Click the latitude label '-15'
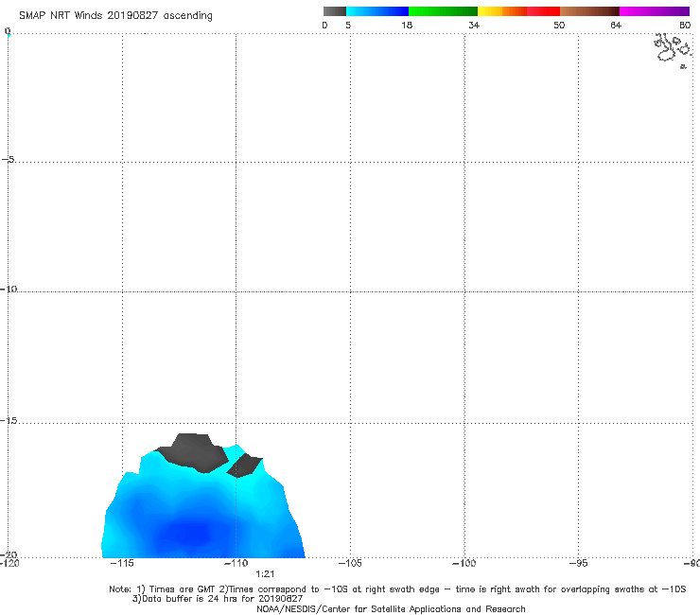 [9, 421]
